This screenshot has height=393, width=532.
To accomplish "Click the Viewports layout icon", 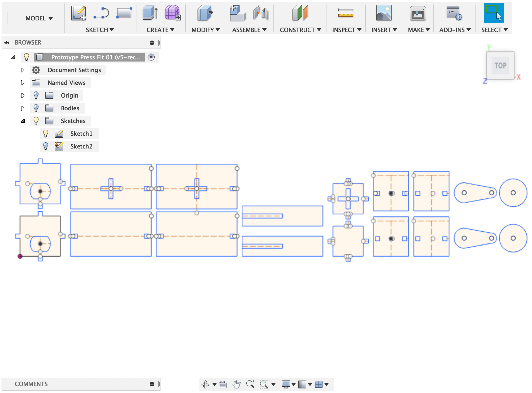I will (319, 384).
